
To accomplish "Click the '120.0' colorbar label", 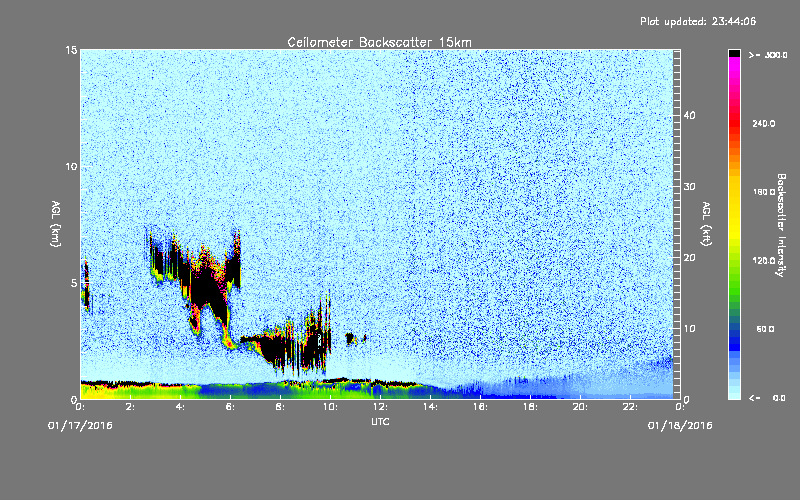I will click(764, 261).
